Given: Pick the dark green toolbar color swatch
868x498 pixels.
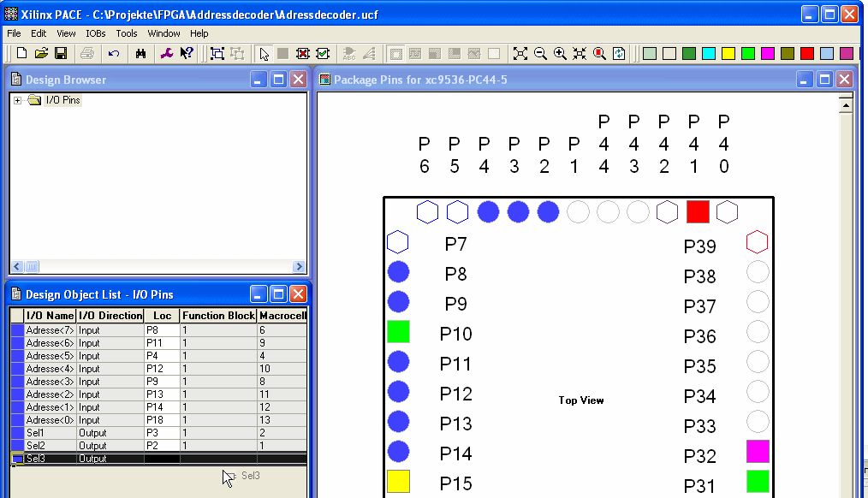Looking at the screenshot, I should click(689, 53).
